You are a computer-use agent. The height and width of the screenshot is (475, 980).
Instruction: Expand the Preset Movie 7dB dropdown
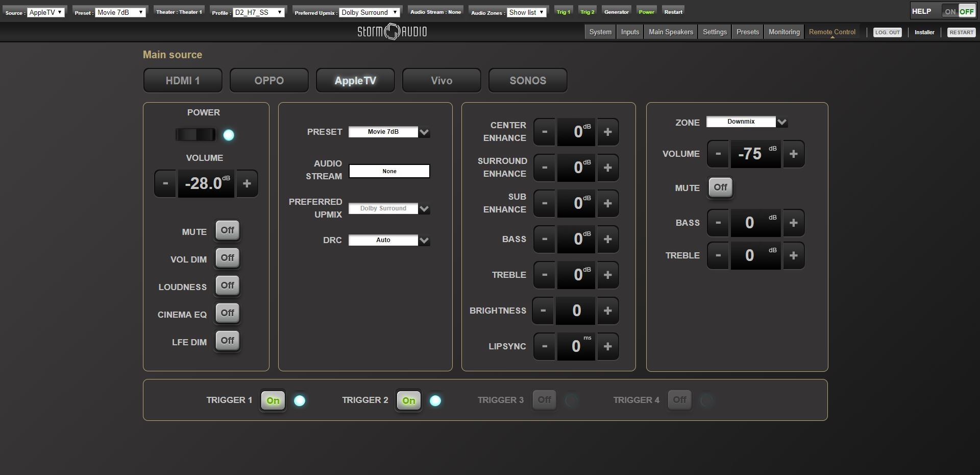[389, 132]
